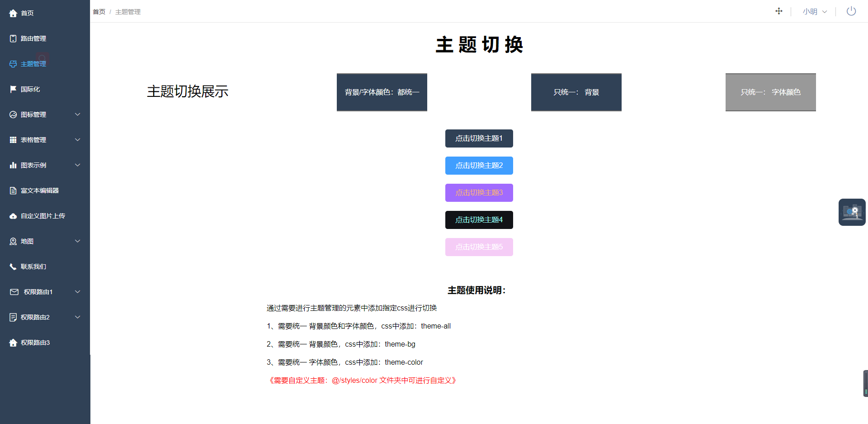The width and height of the screenshot is (868, 424).
Task: Expand the 图标管理 submenu arrow
Action: click(77, 114)
